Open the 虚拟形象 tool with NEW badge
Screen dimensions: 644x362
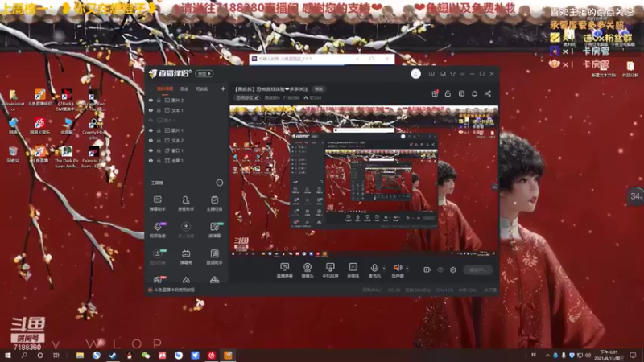pos(157,257)
